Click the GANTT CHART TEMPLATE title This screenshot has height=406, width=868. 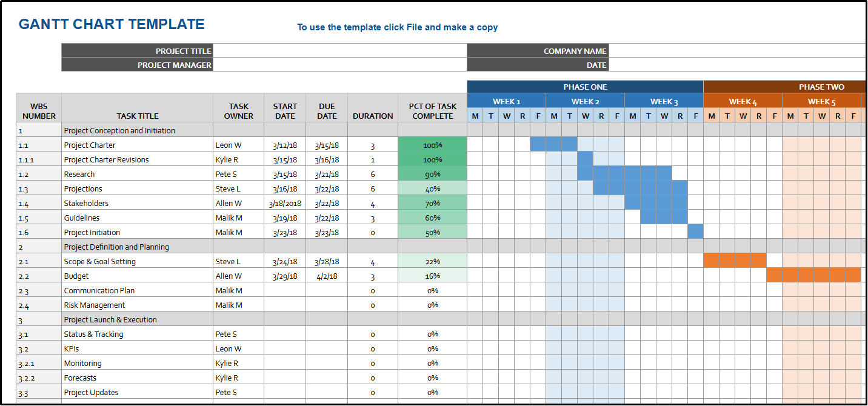112,24
